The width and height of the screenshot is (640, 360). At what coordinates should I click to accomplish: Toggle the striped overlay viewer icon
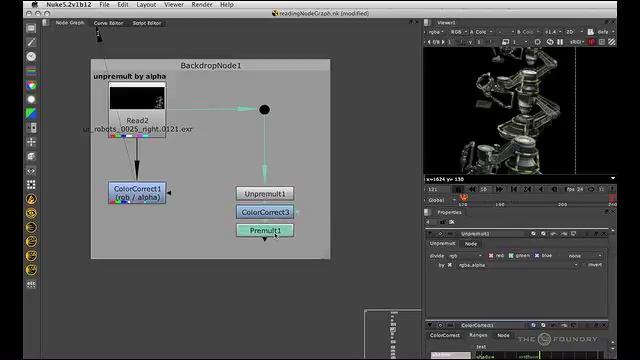click(x=612, y=42)
